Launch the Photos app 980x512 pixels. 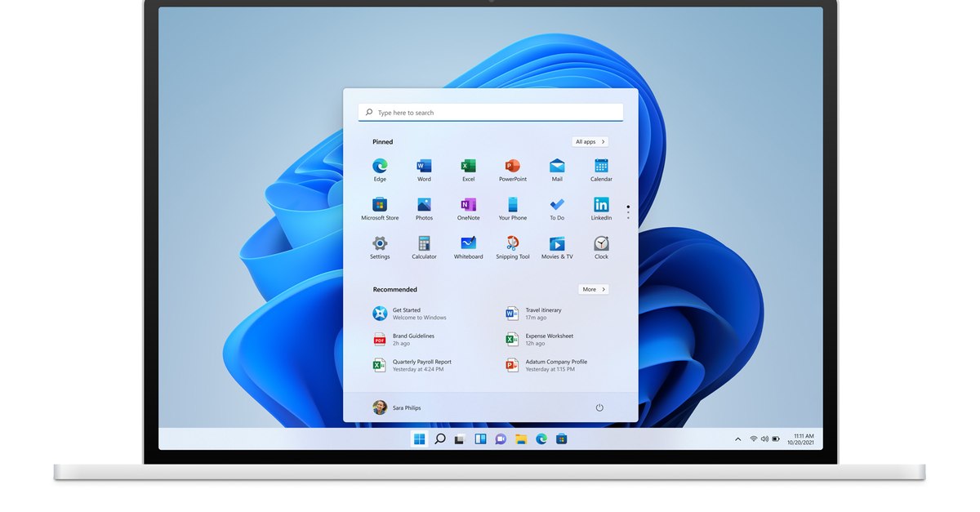pos(423,207)
